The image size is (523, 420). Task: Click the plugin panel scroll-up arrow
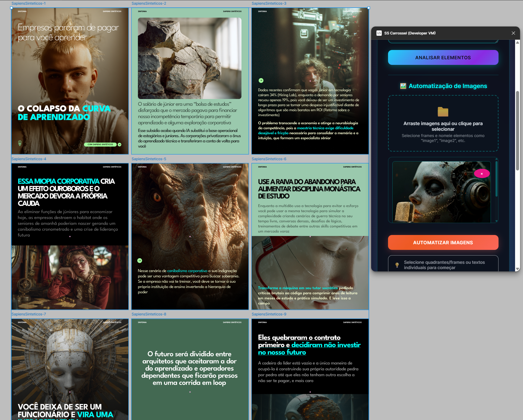[517, 42]
